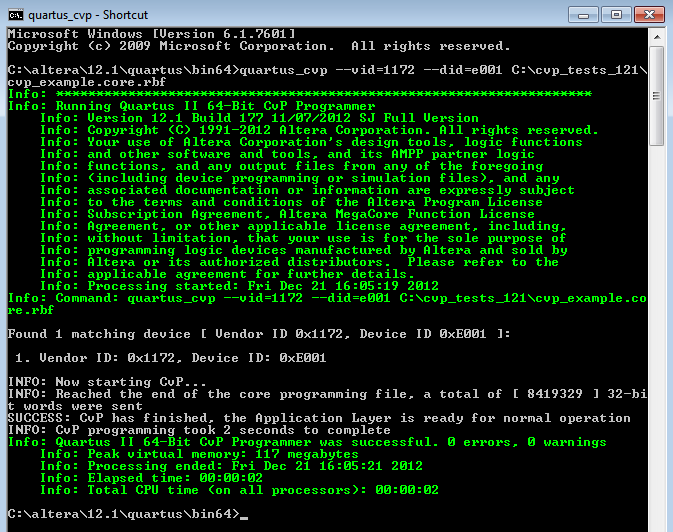Click 'Copyright (C) 1991-2012 Altera Corporation' line
The height and width of the screenshot is (532, 673).
[319, 130]
